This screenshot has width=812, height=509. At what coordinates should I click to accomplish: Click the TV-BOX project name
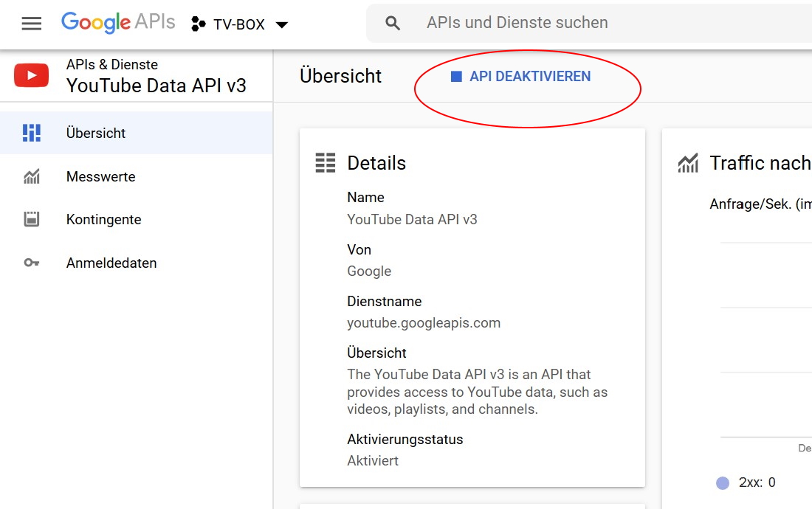239,24
